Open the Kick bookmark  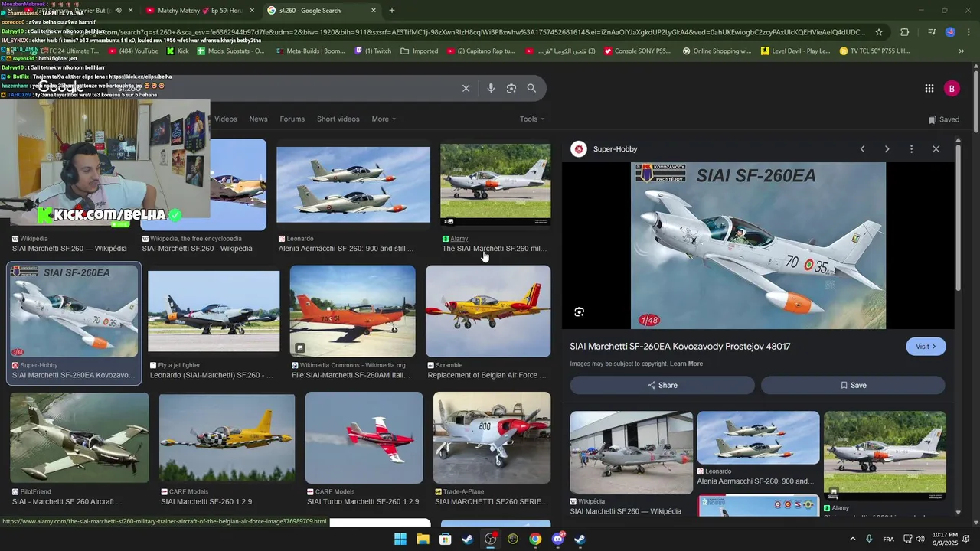(x=177, y=51)
